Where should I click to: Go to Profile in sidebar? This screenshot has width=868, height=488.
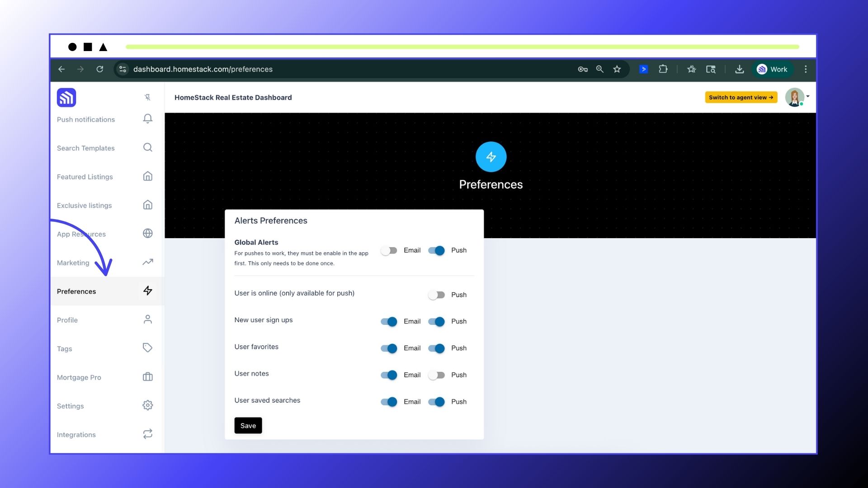click(67, 320)
